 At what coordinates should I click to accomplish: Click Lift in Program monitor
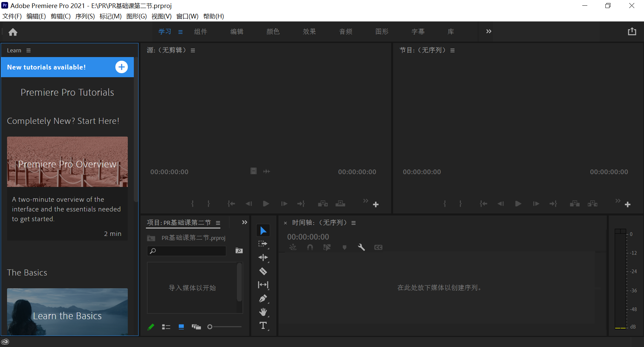(575, 204)
